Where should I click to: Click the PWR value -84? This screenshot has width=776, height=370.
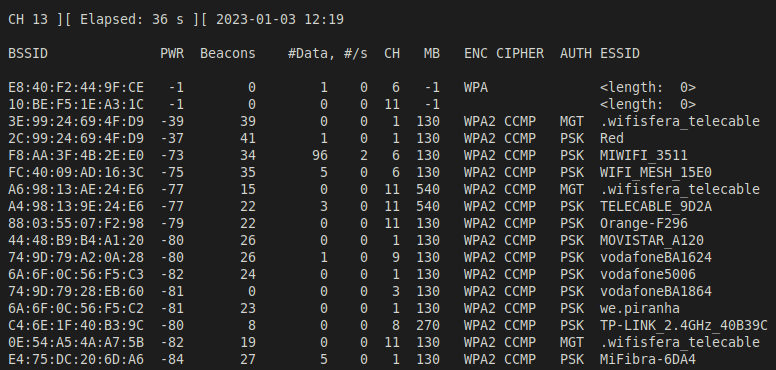172,359
